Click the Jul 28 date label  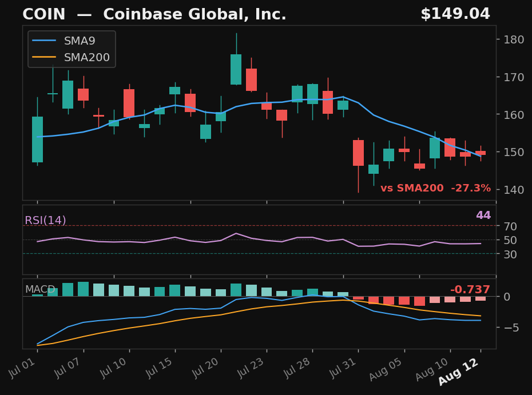click(x=296, y=368)
